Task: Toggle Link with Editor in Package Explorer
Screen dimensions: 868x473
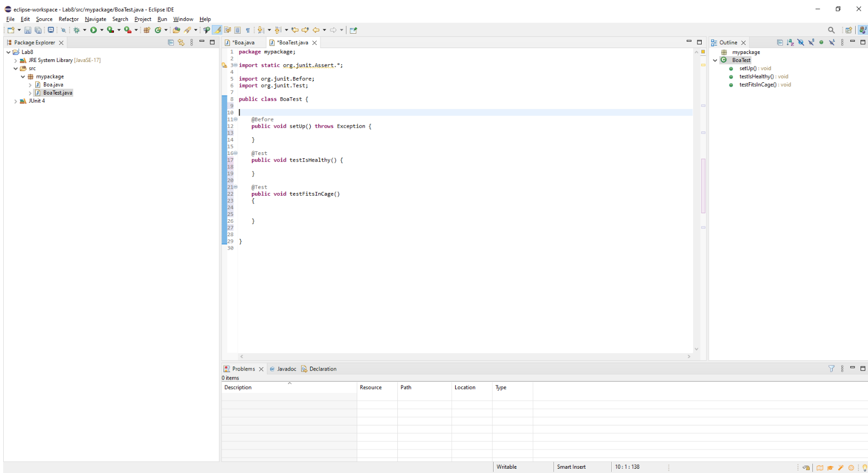Action: click(x=181, y=42)
